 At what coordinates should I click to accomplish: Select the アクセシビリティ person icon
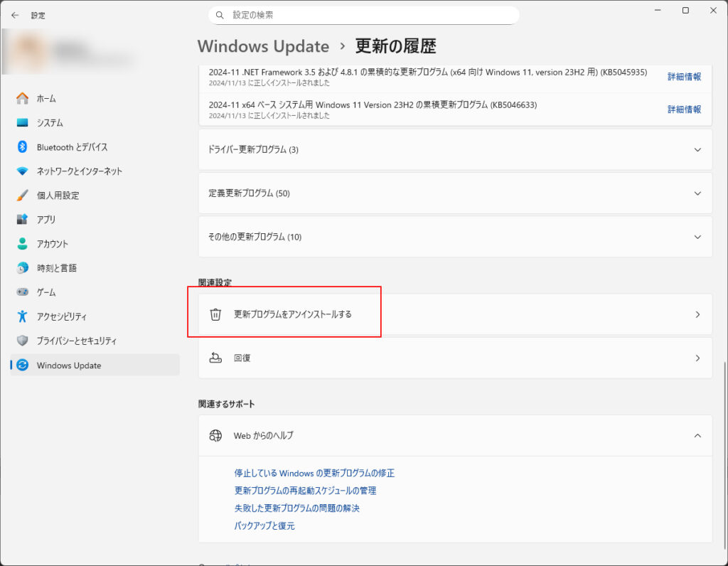pyautogui.click(x=22, y=316)
